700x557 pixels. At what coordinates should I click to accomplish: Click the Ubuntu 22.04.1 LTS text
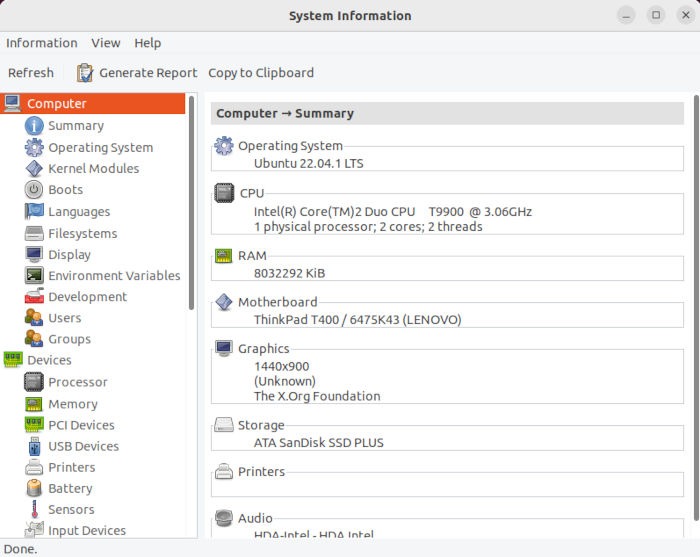308,163
